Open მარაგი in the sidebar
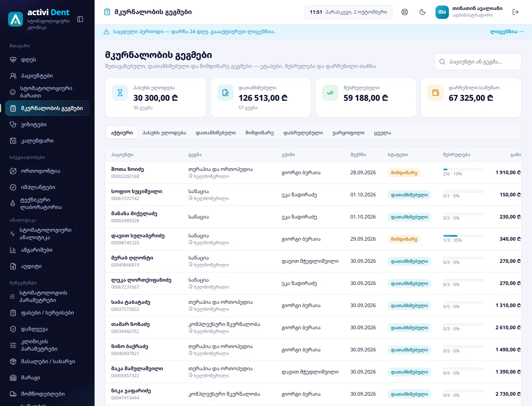The image size is (532, 406). tap(47, 378)
